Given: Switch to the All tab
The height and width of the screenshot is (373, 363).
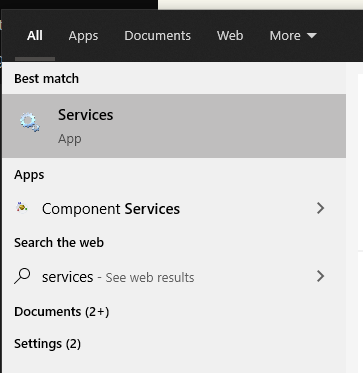Looking at the screenshot, I should click(x=35, y=36).
